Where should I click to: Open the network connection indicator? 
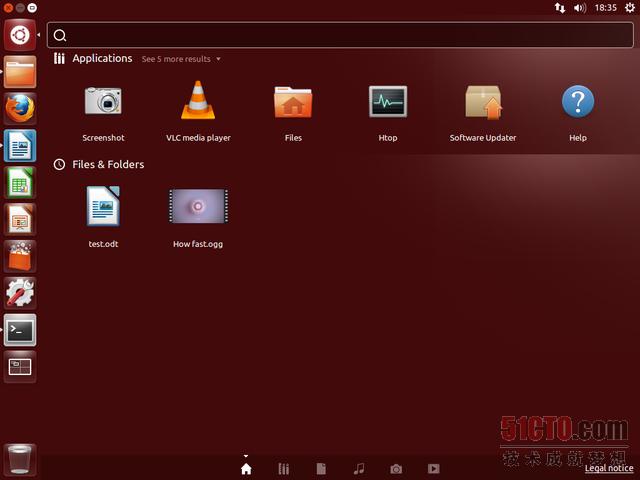coord(560,8)
